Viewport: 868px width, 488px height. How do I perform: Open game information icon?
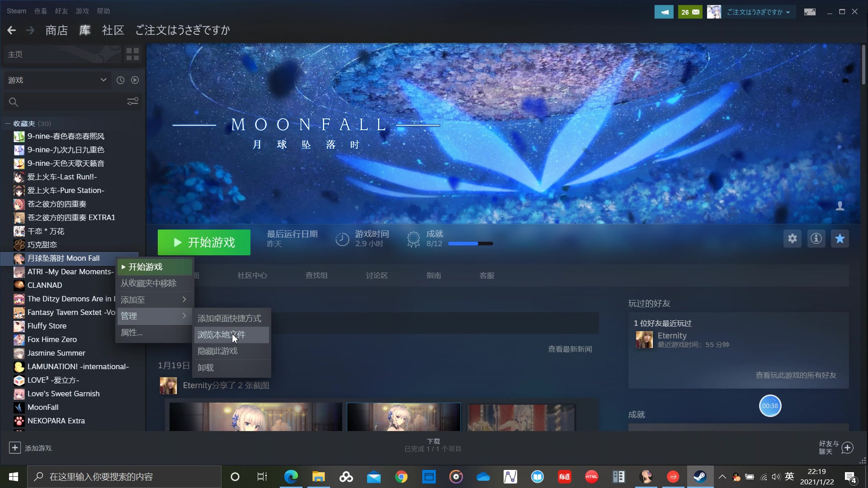pyautogui.click(x=816, y=239)
